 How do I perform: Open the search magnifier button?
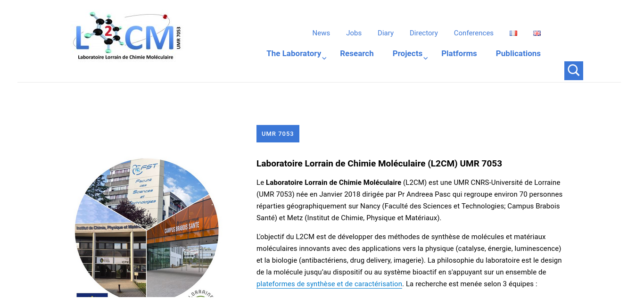pyautogui.click(x=573, y=71)
